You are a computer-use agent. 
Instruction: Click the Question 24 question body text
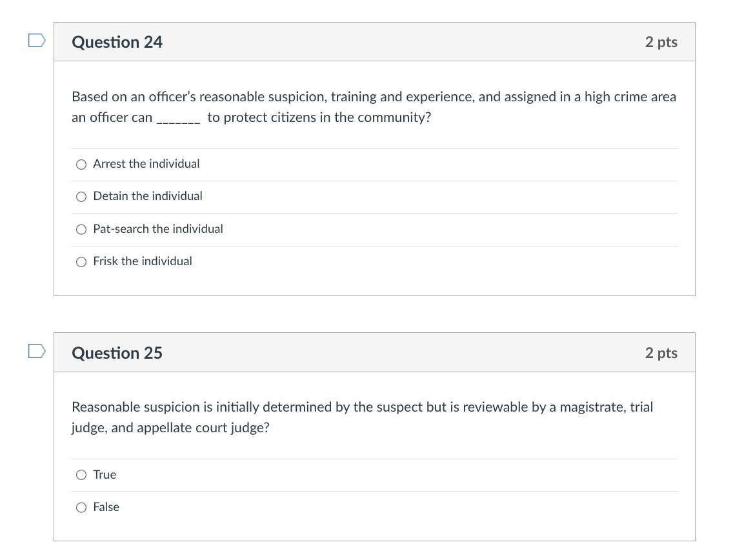[x=374, y=106]
